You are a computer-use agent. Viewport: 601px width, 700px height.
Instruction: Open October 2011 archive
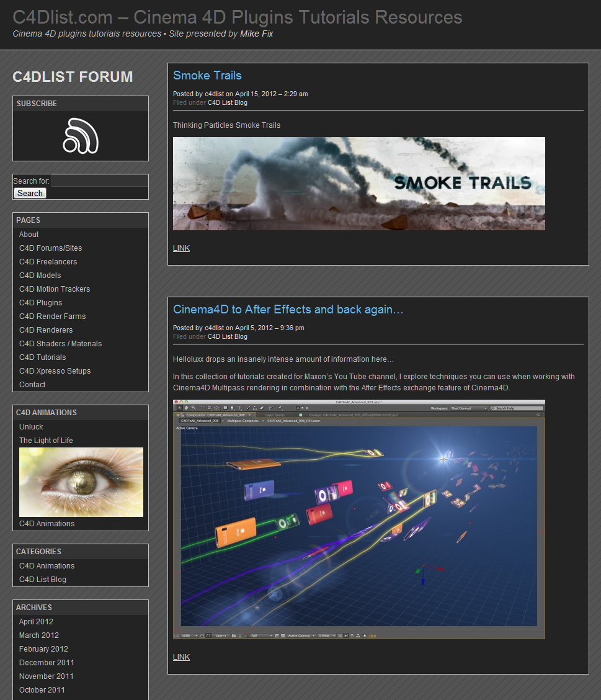(x=42, y=690)
